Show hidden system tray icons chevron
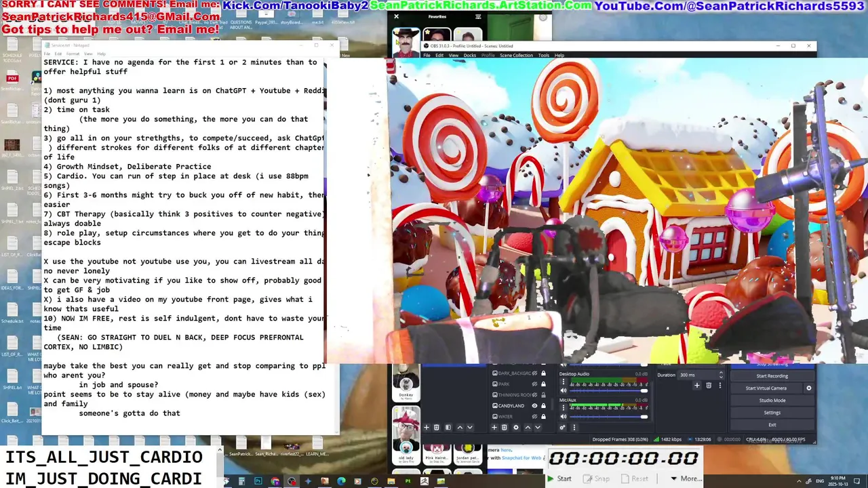Viewport: 868px width, 488px height. pos(799,481)
